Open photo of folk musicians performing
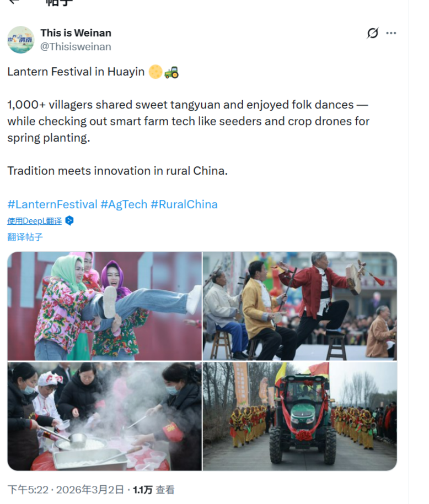This screenshot has width=429, height=504. 299,306
